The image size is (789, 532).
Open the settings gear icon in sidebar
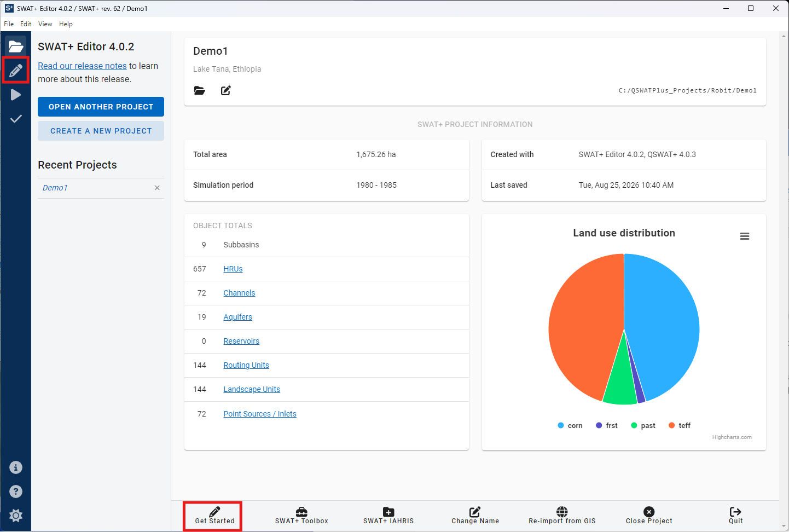click(16, 516)
